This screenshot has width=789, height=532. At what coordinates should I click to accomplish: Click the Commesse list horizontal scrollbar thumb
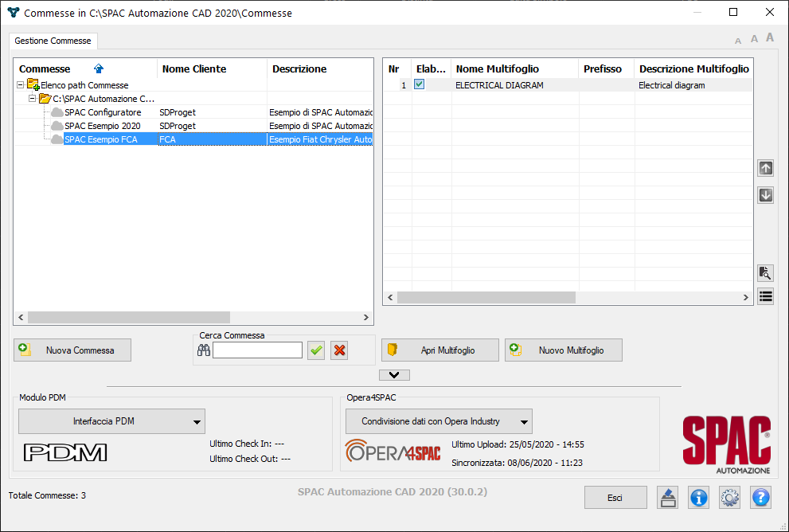[x=129, y=317]
